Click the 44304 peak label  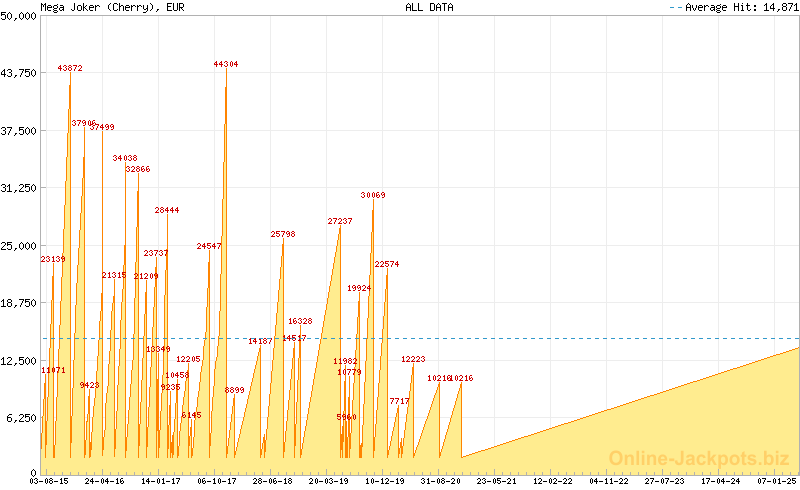(x=226, y=64)
